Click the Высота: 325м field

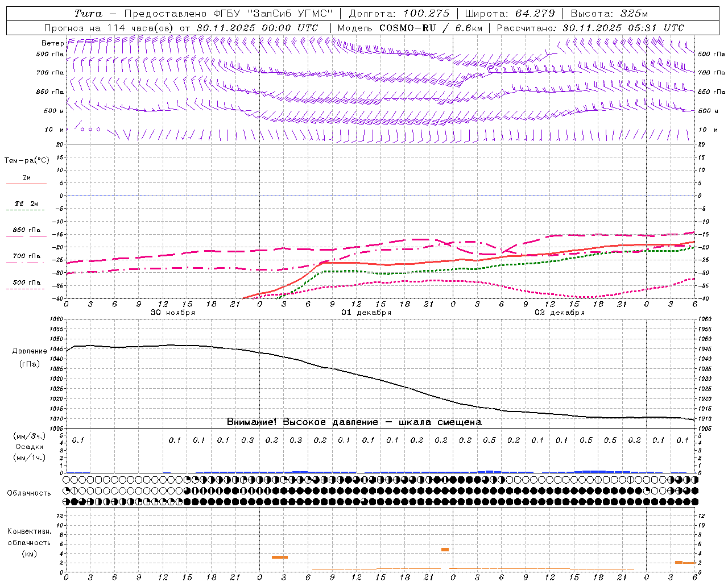point(609,14)
